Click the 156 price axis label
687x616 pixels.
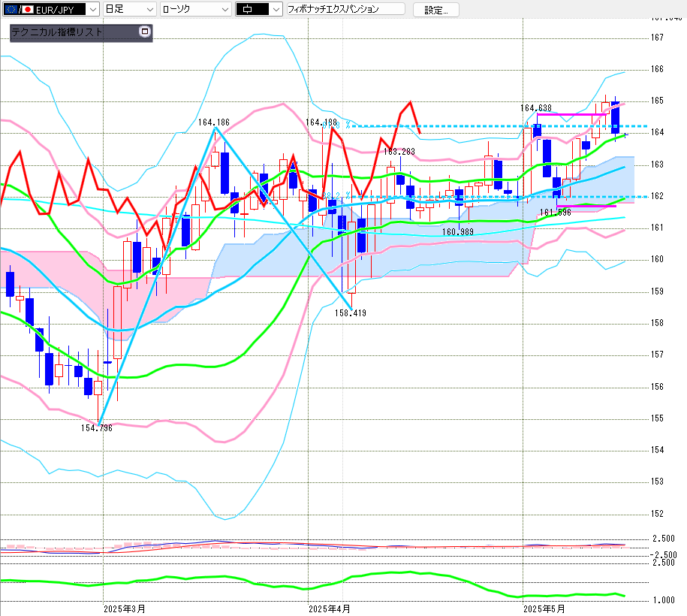[657, 387]
